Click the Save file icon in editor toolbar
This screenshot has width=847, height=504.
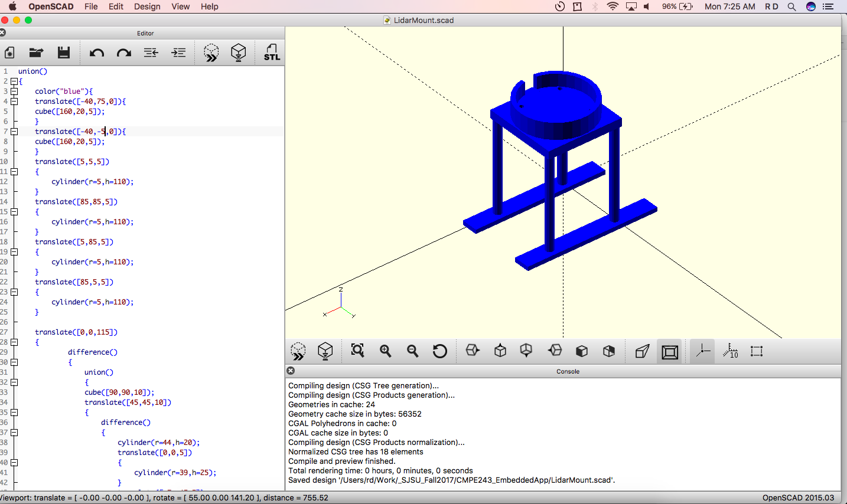pos(64,53)
